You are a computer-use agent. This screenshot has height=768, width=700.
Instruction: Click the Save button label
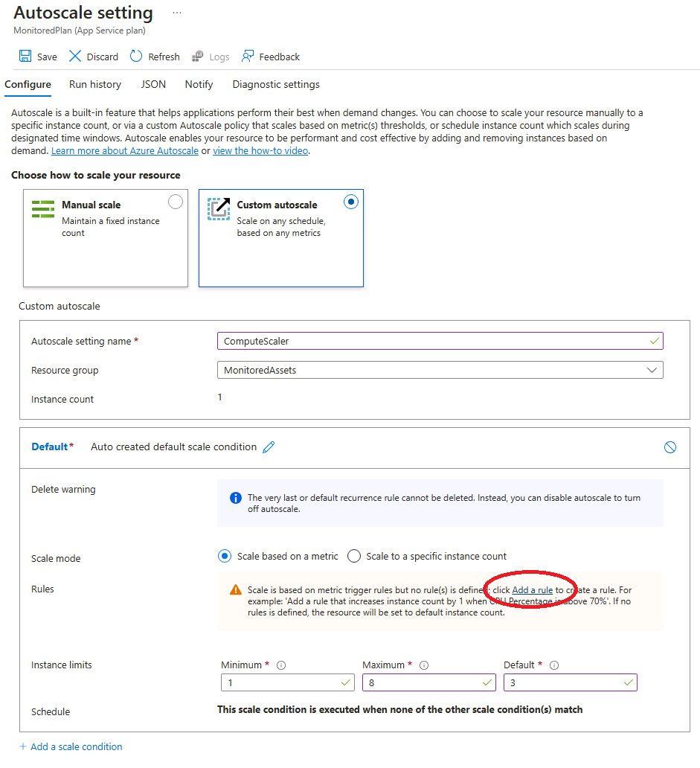(47, 57)
